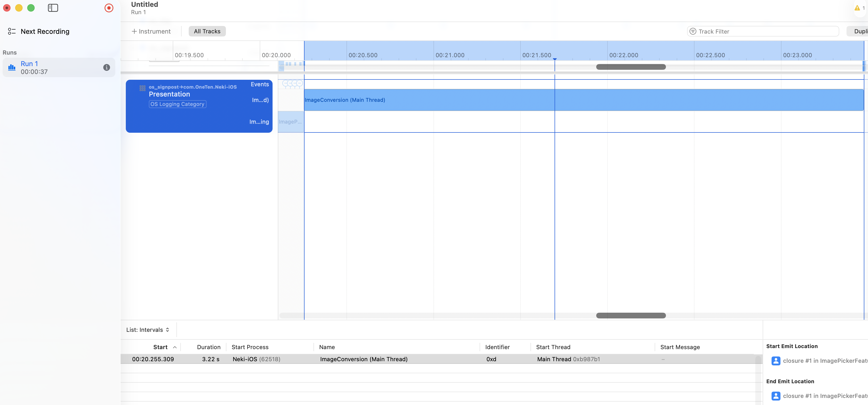Click the Next Recording list icon
Screen dimensions: 868x405
pos(12,31)
